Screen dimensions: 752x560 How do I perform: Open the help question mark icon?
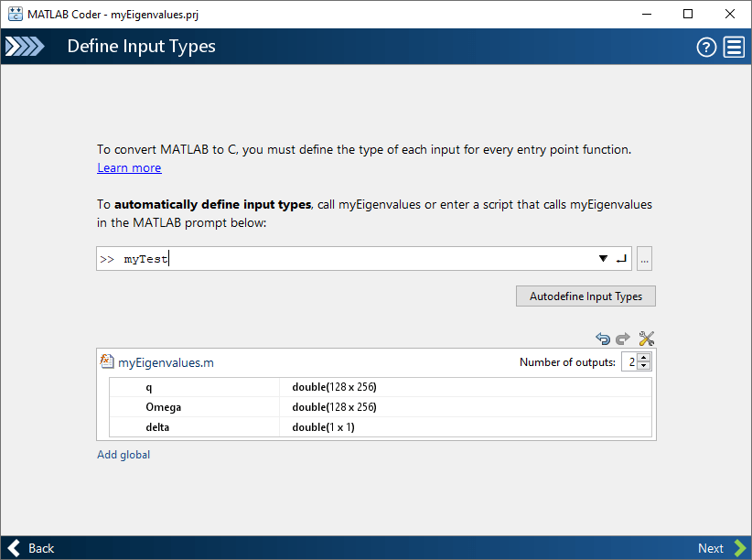(x=706, y=48)
